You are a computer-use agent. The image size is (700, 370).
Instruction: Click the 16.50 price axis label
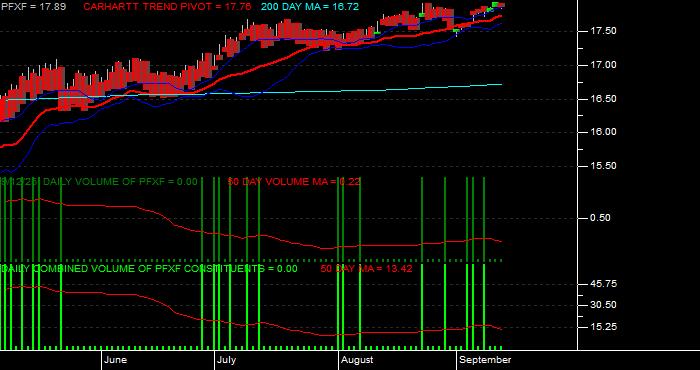pyautogui.click(x=604, y=99)
